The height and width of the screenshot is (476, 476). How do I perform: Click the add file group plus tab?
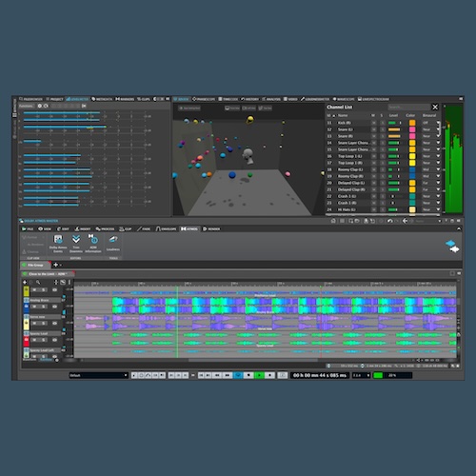56,265
